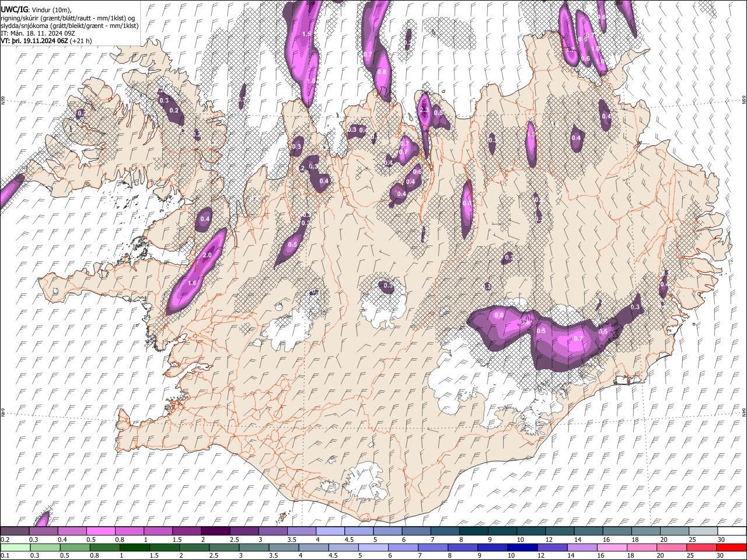Image resolution: width=747 pixels, height=560 pixels.
Task: Select the dark mauve 0.2 swatch, top legend row
Action: click(15, 531)
